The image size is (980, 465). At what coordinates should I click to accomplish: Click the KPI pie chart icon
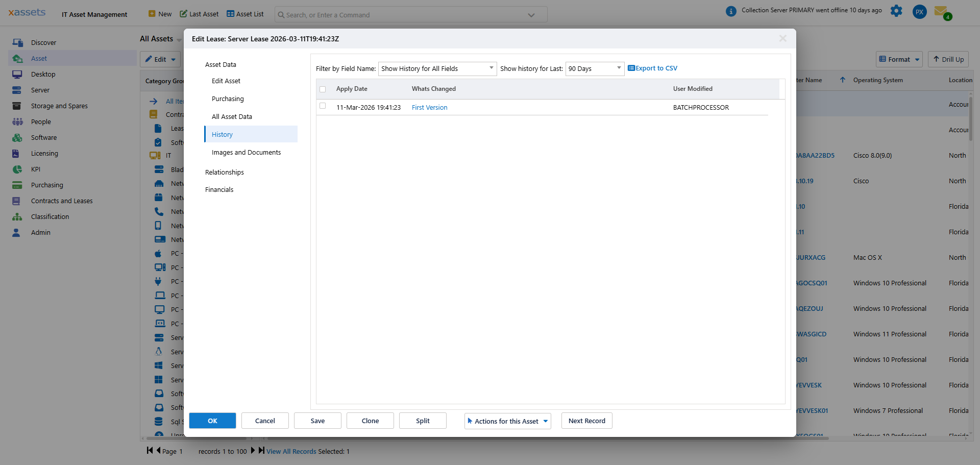[17, 169]
